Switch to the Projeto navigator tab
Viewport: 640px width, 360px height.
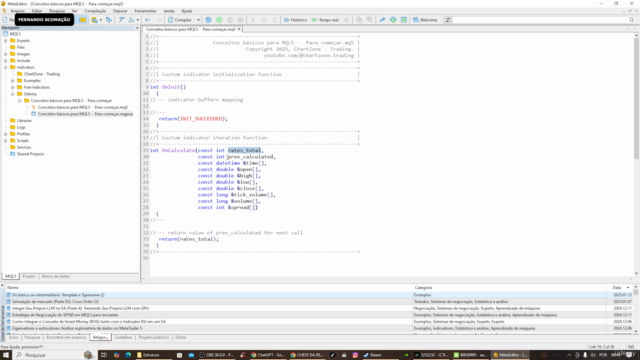(29, 276)
